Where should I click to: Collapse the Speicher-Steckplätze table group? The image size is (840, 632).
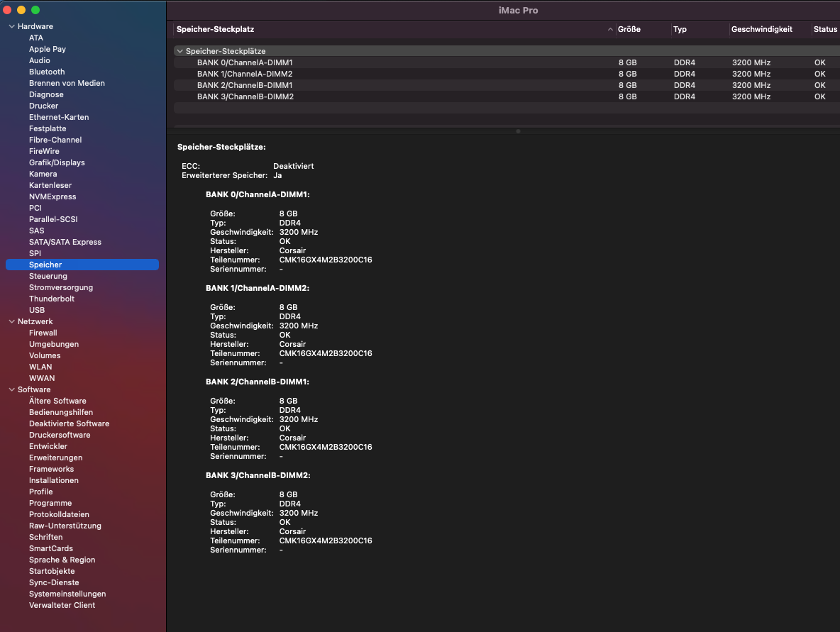(x=180, y=51)
